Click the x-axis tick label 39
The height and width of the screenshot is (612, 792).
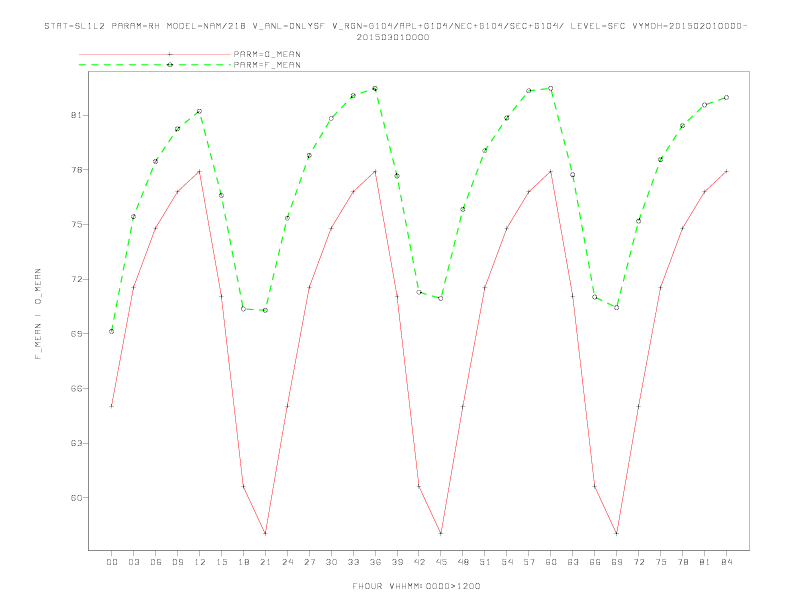pos(397,562)
